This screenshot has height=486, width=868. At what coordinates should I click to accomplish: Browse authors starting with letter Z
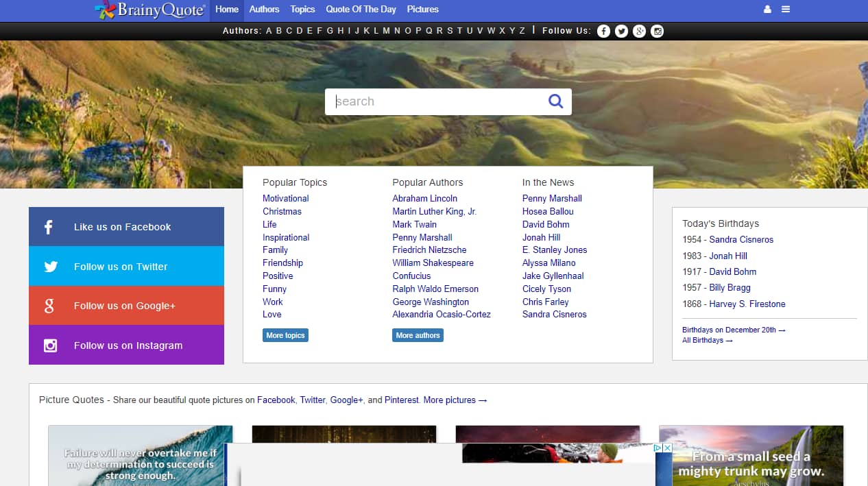tap(522, 31)
